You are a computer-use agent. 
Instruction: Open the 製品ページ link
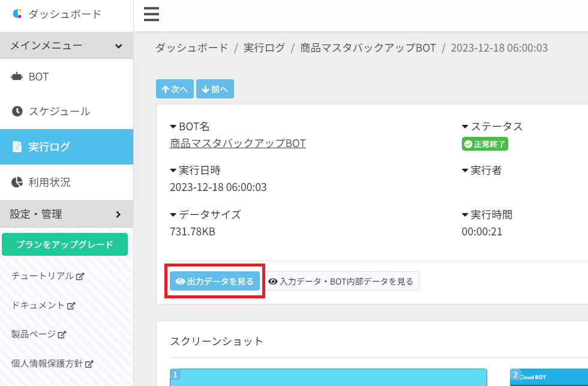(38, 334)
